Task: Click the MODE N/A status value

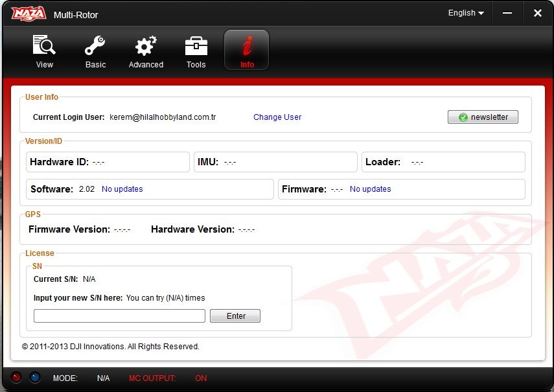Action: [x=103, y=378]
